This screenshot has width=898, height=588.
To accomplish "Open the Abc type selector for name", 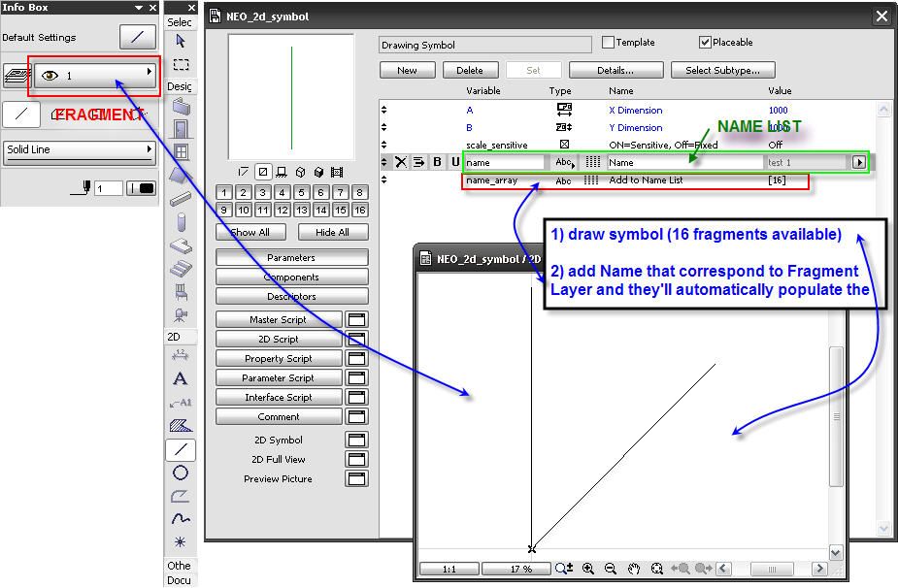I will coord(565,162).
